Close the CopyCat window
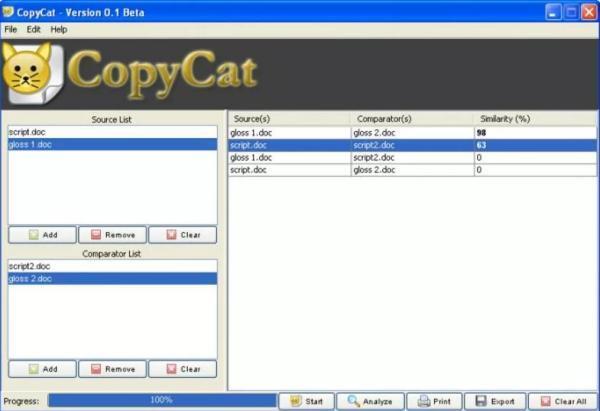Image resolution: width=600 pixels, height=411 pixels. click(589, 12)
